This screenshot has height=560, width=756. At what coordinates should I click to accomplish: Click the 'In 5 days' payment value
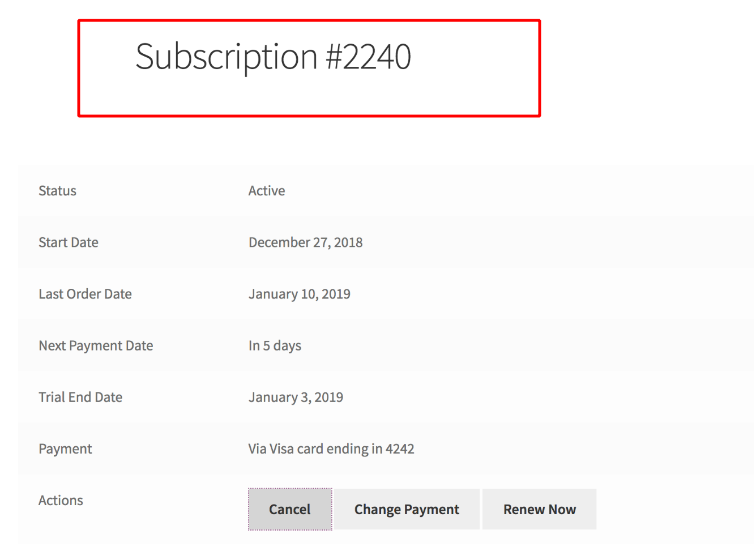click(275, 345)
